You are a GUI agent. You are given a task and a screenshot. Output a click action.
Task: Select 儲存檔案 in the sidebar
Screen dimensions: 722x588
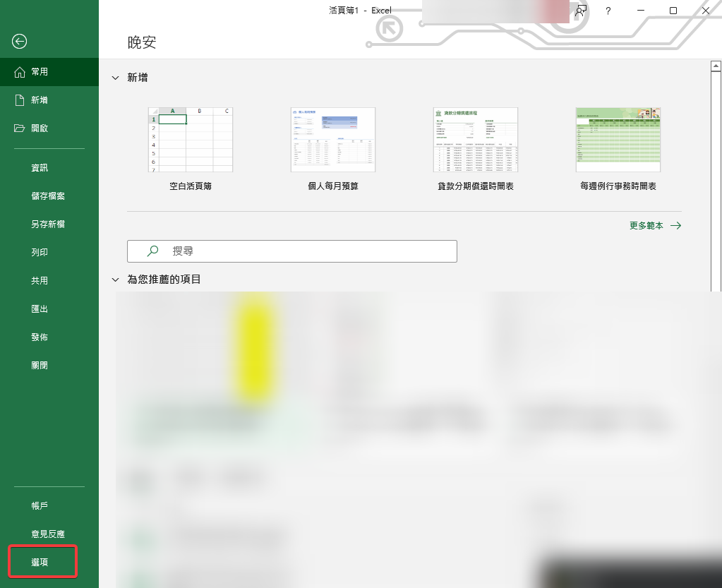coord(49,196)
